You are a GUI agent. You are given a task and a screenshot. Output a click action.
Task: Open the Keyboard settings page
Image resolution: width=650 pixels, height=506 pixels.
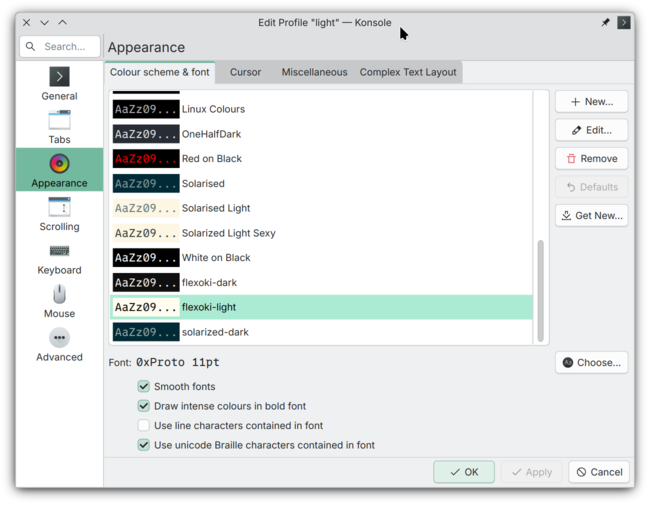click(59, 257)
